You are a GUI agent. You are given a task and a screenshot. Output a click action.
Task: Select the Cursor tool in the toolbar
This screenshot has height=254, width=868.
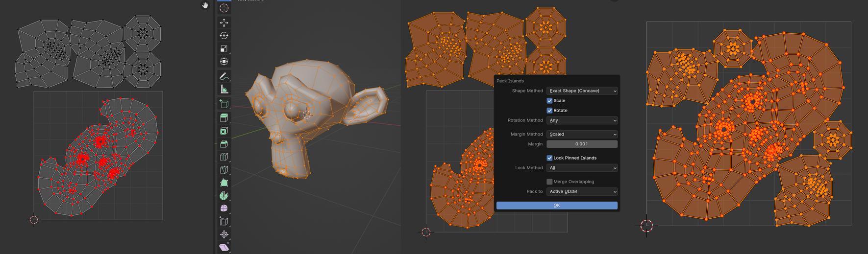point(224,8)
